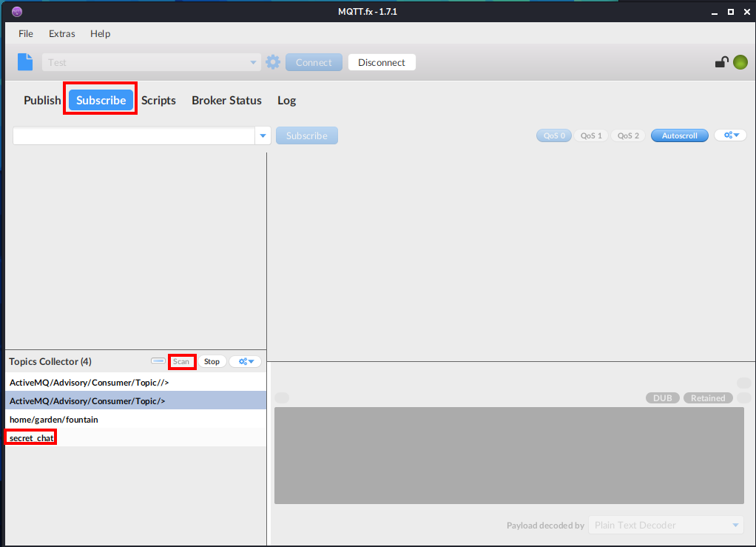Open the connection settings gear icon
756x547 pixels.
pos(272,61)
